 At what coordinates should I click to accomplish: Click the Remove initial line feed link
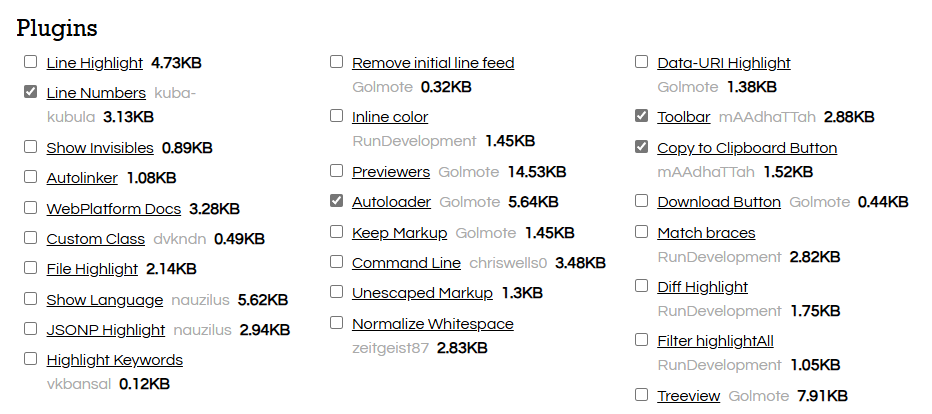433,63
